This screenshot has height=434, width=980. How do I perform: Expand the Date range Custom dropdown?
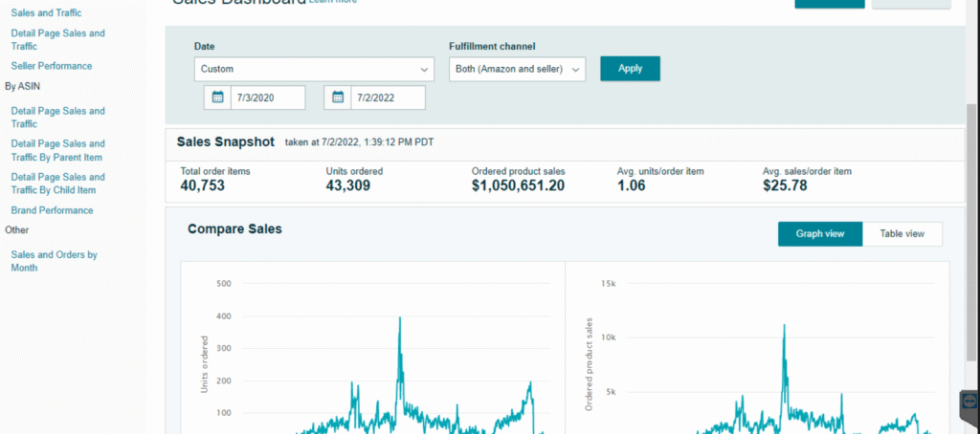(314, 69)
